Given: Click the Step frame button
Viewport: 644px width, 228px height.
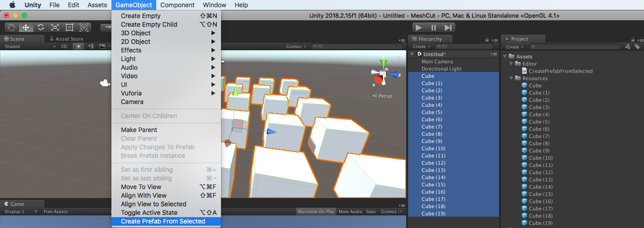Looking at the screenshot, I should point(448,28).
